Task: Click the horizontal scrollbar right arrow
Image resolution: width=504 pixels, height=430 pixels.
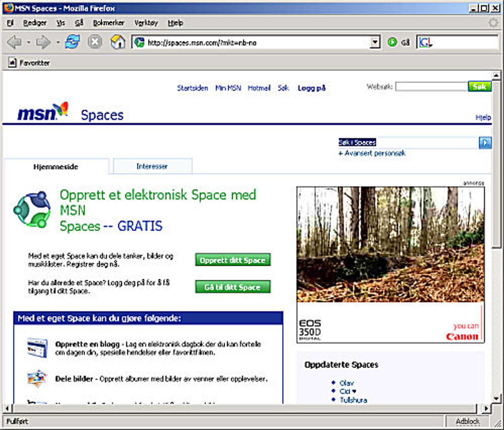Action: (x=486, y=408)
